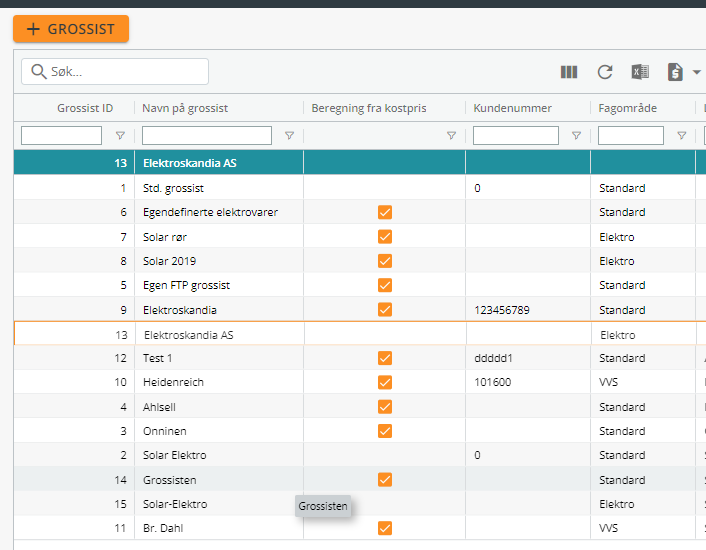
Task: Click customer number 123456789
Action: [x=502, y=310]
